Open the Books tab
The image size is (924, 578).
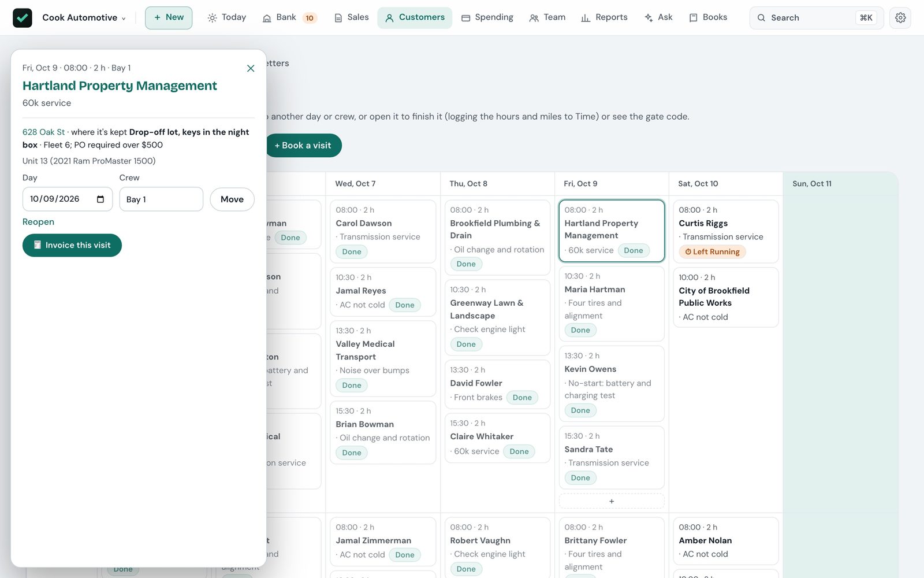pos(708,17)
